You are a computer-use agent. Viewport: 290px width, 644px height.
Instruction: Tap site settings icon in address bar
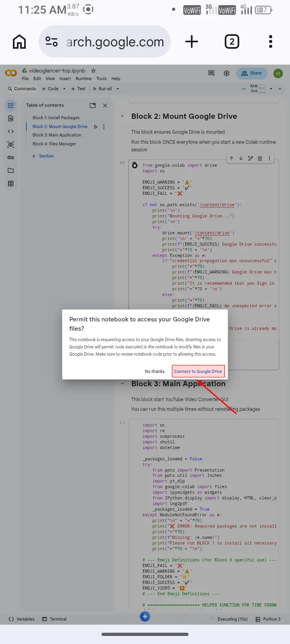(x=52, y=41)
